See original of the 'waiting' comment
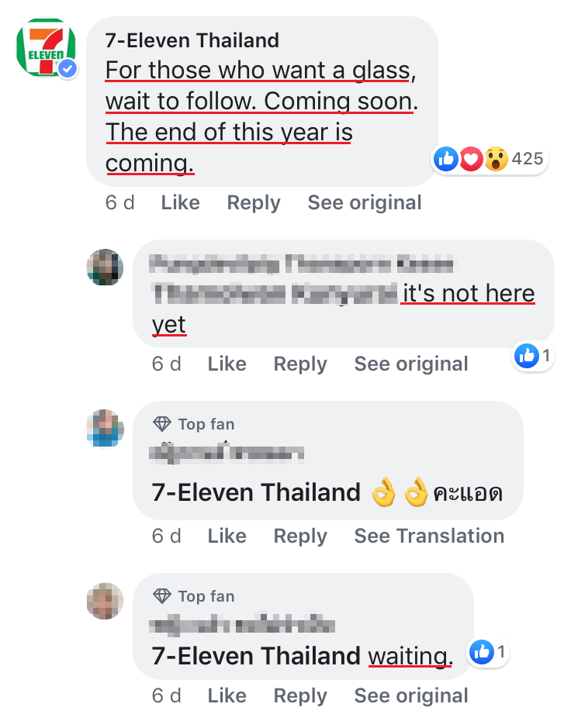 coord(411,696)
